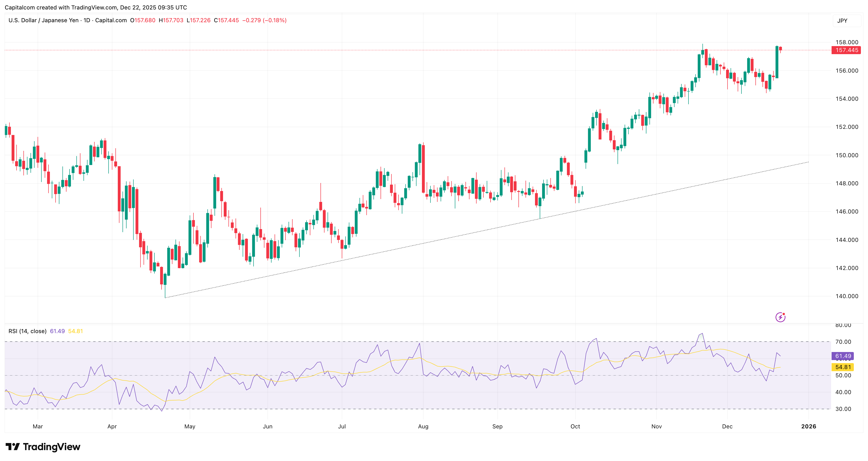Click the close value C157.445 in header
This screenshot has height=461, width=868.
(x=226, y=20)
